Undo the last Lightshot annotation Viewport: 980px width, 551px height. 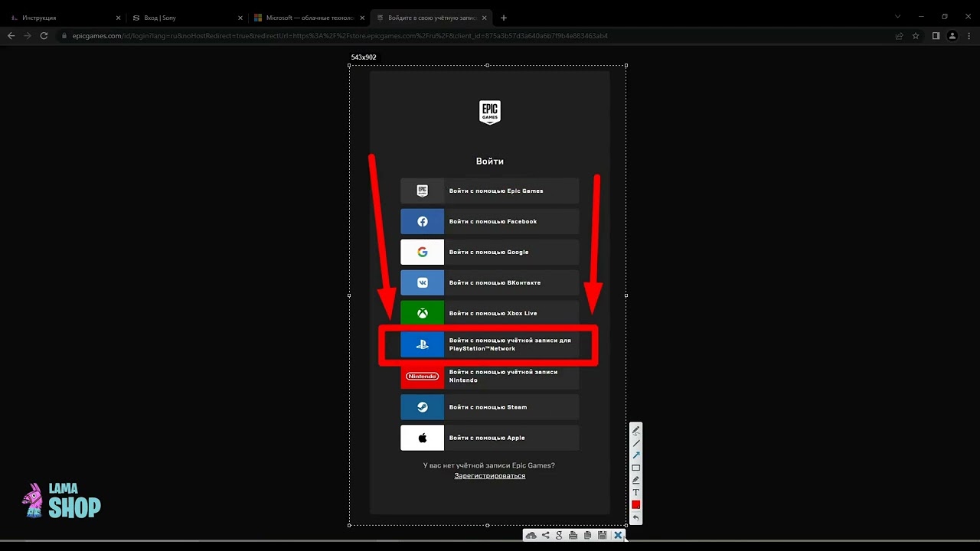635,518
